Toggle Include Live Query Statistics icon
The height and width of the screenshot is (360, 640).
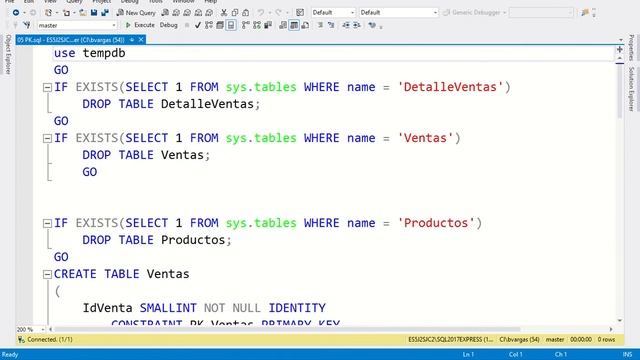point(256,25)
